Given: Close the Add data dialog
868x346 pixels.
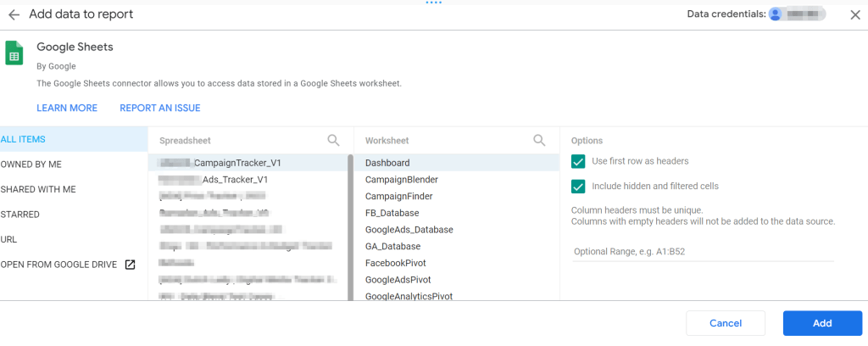Looking at the screenshot, I should click(854, 14).
